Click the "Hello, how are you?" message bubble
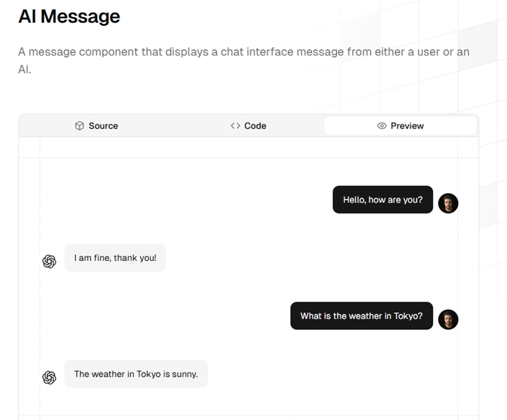The image size is (507, 420). pos(383,200)
